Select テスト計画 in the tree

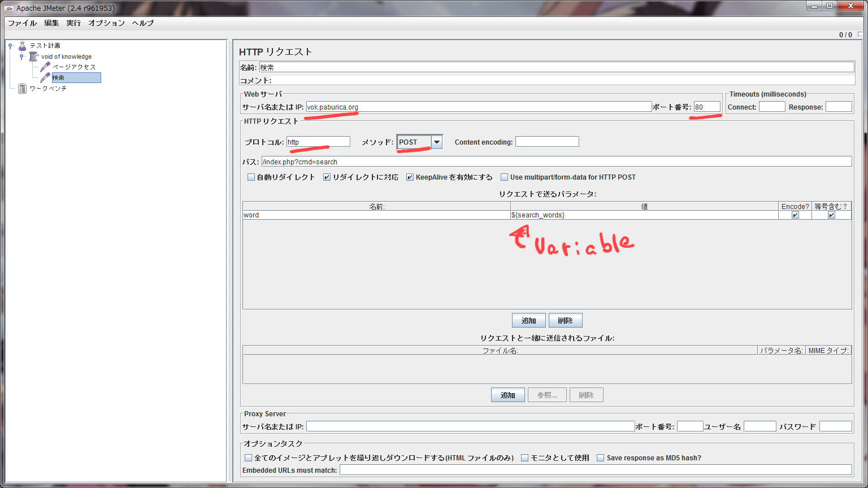[45, 46]
